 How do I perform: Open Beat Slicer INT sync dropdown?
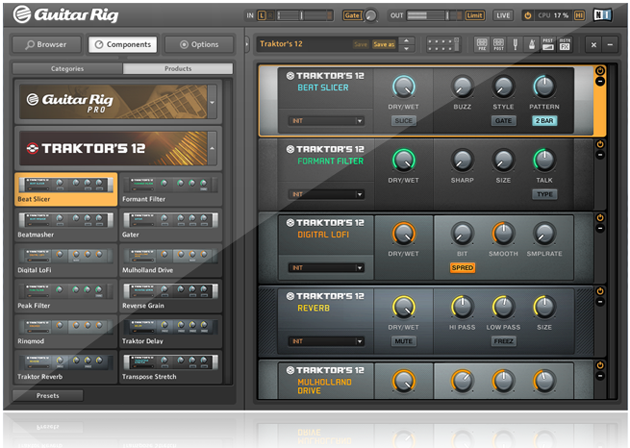click(326, 121)
